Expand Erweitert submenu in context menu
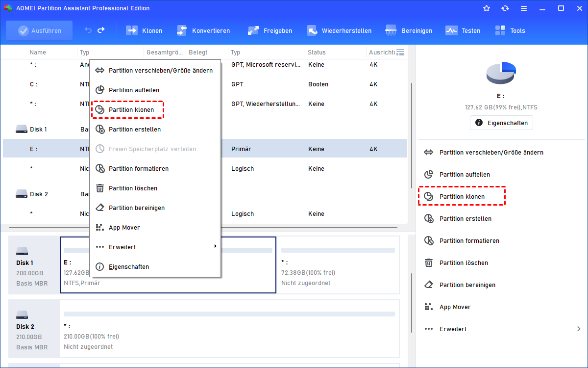The image size is (588, 368). [155, 247]
